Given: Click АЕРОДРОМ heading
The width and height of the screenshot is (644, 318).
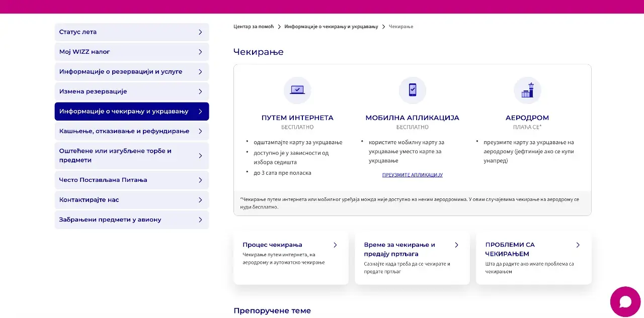Looking at the screenshot, I should (527, 118).
